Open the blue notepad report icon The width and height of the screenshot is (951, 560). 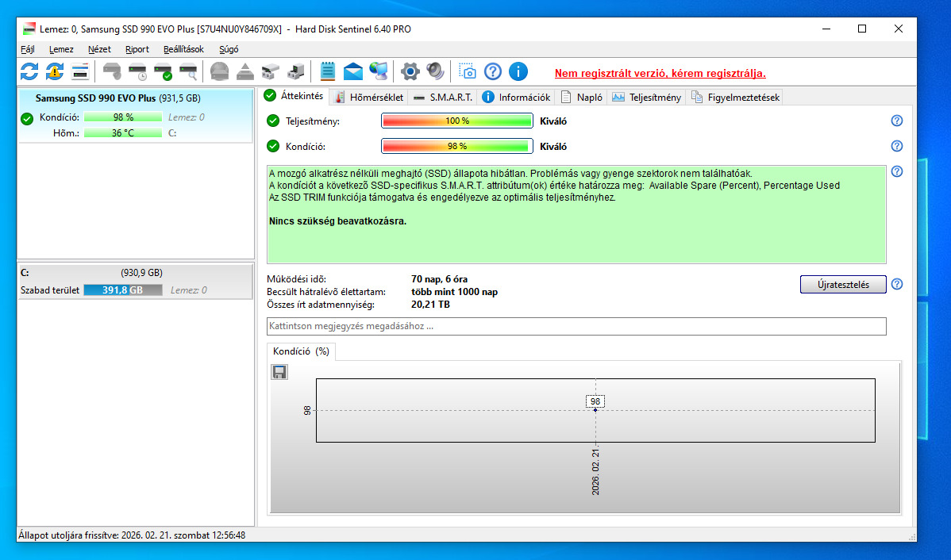[328, 71]
